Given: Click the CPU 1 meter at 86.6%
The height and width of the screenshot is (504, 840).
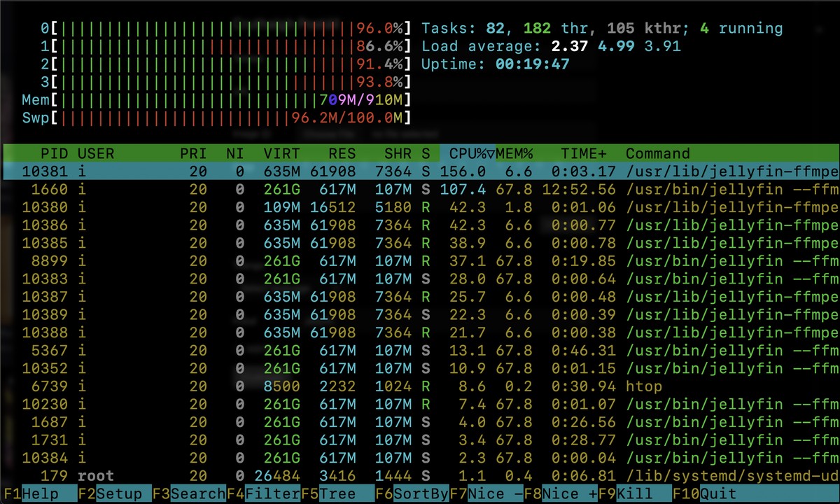Looking at the screenshot, I should pos(225,46).
